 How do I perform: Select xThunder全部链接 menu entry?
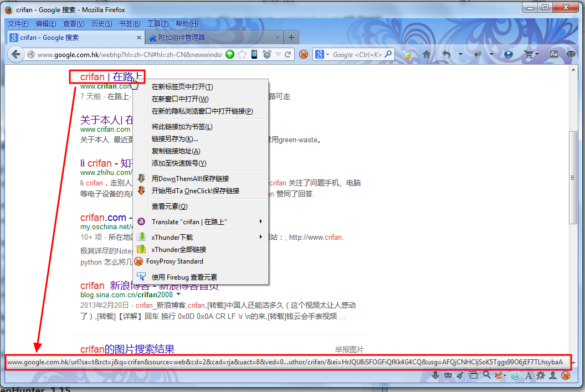point(201,250)
